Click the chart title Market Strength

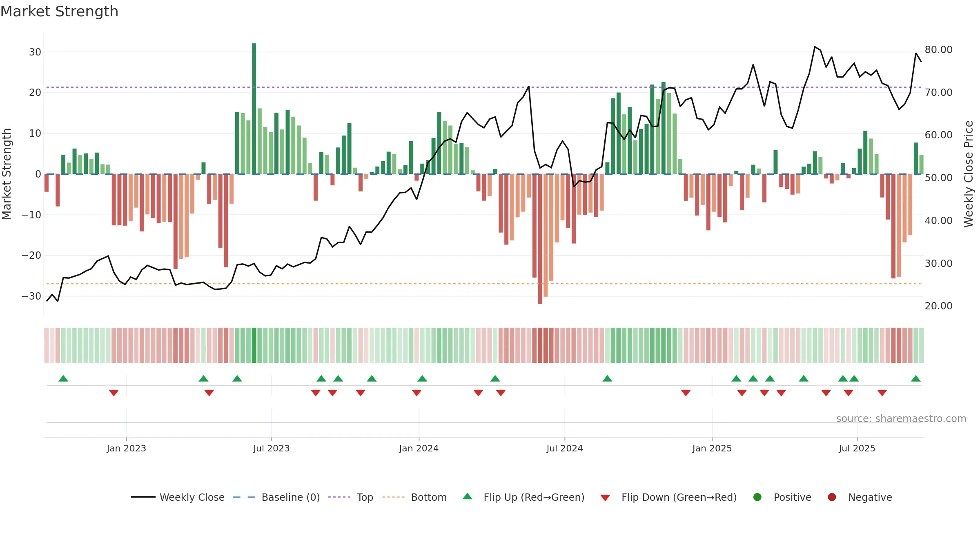(59, 11)
